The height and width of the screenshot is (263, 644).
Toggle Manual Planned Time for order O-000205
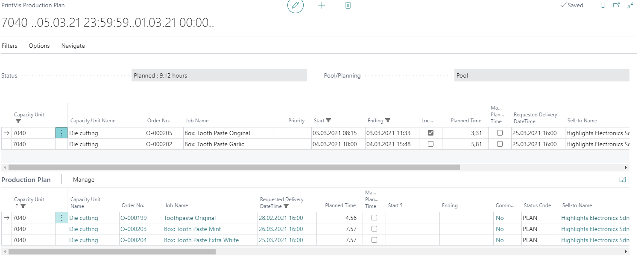tap(500, 133)
